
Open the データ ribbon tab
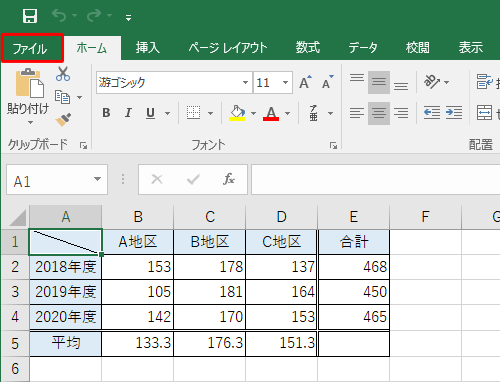(363, 48)
